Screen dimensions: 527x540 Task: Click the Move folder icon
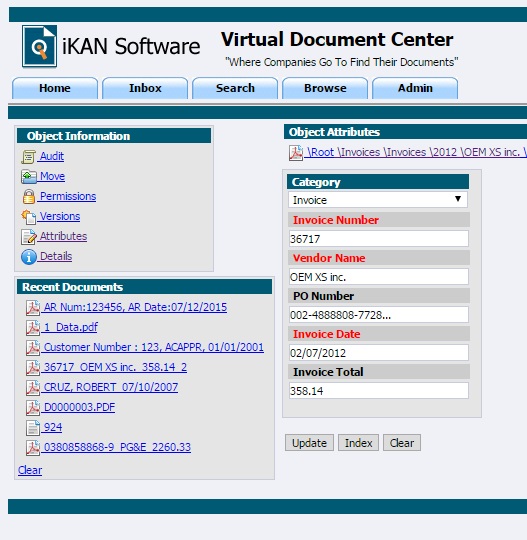click(x=29, y=177)
